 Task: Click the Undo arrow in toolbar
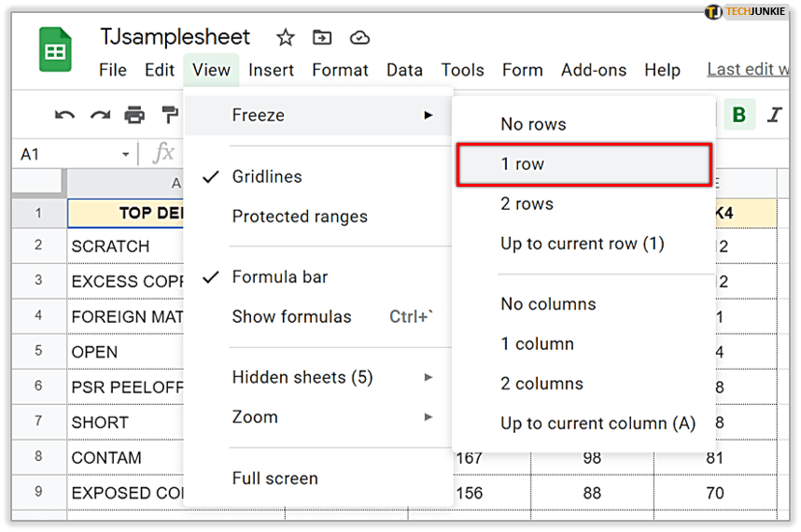tap(64, 115)
